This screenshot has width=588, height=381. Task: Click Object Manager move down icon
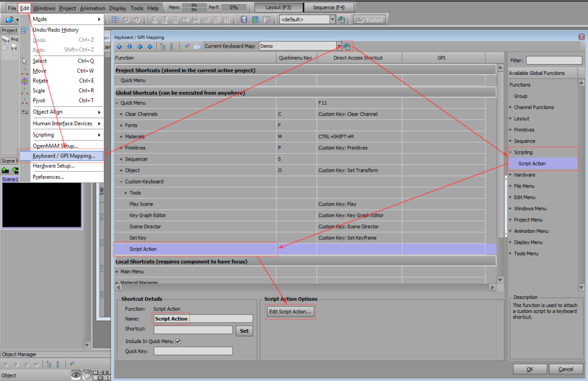pos(16,365)
